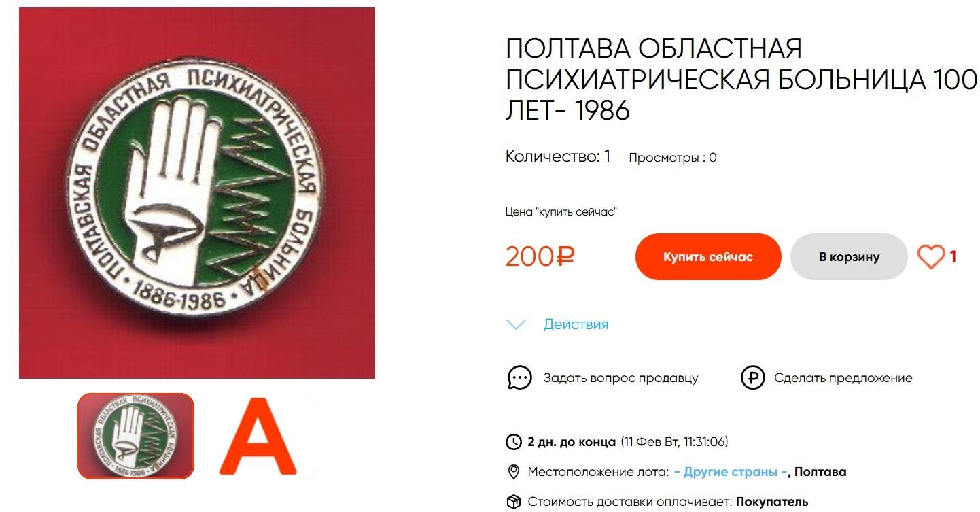Expand the Действия chevron

click(x=517, y=324)
